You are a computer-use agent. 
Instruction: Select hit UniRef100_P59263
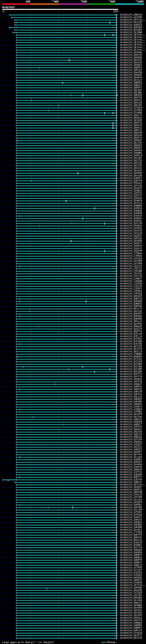(131, 183)
